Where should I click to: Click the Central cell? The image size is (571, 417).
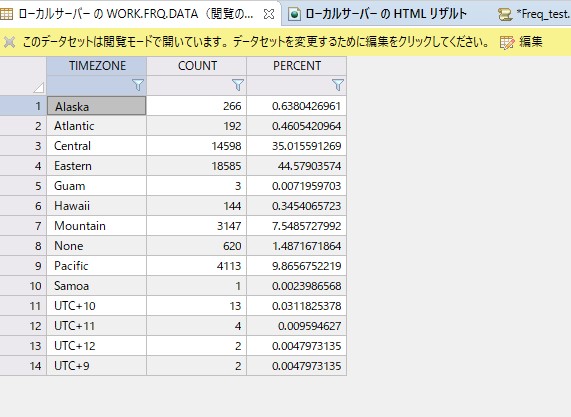[x=97, y=146]
